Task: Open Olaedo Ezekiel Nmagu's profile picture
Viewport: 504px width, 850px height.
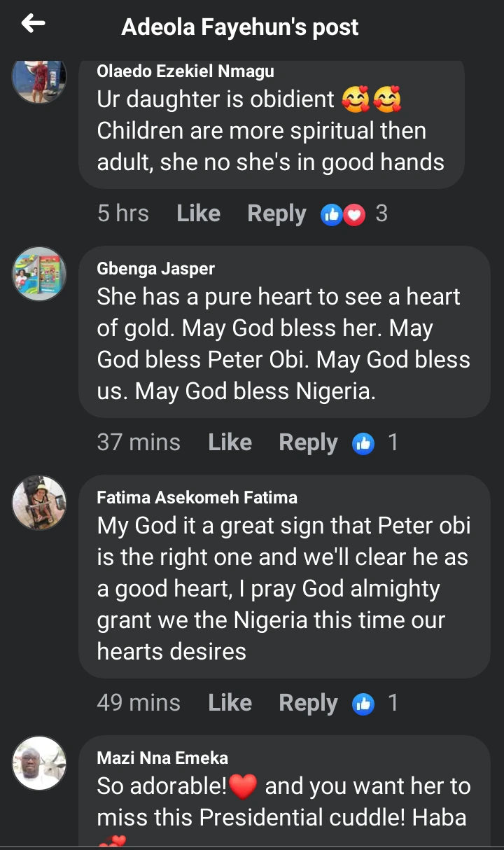Action: (x=39, y=78)
